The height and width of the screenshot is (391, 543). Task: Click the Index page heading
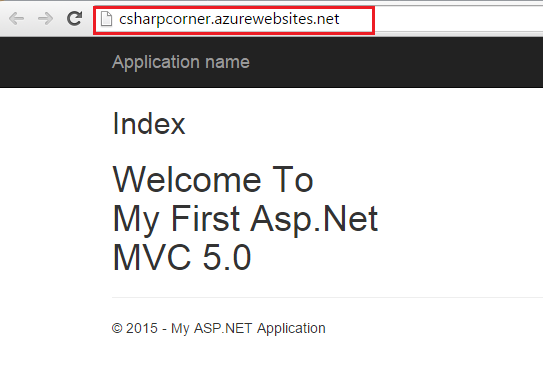point(149,124)
